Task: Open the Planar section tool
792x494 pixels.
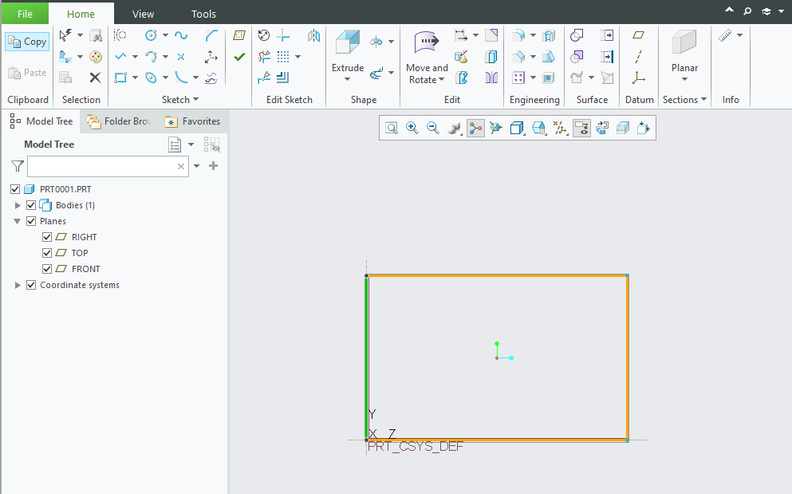Action: [x=684, y=56]
